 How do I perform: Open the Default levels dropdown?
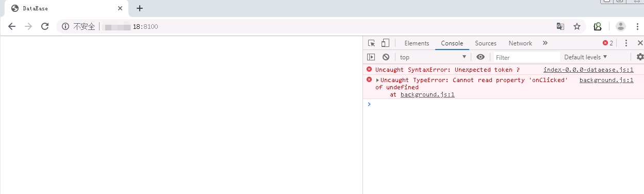click(x=586, y=57)
